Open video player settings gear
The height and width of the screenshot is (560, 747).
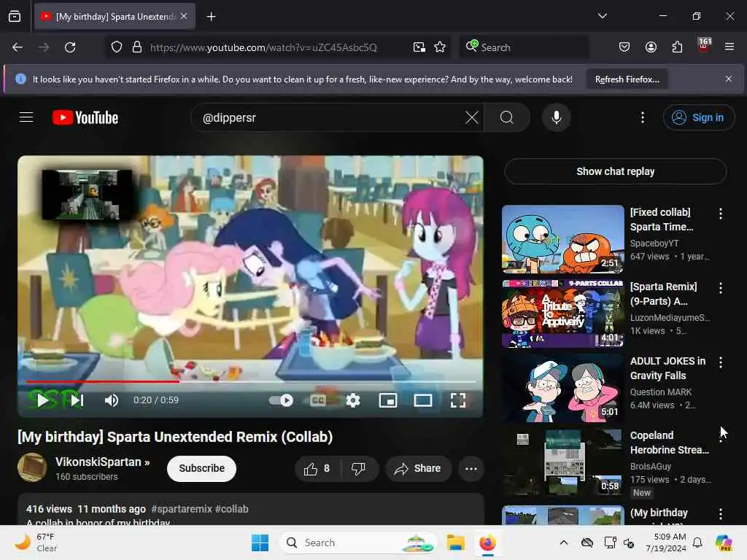pos(353,400)
